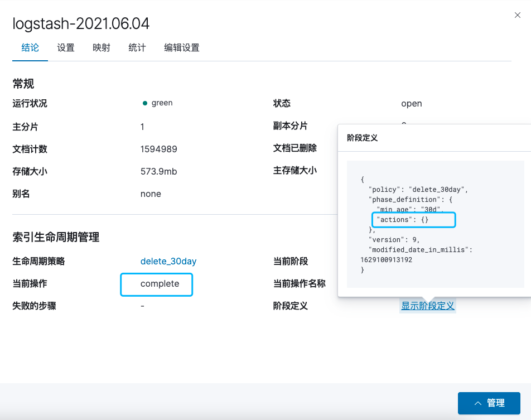Close the index details flyout
This screenshot has height=420, width=531.
(517, 15)
